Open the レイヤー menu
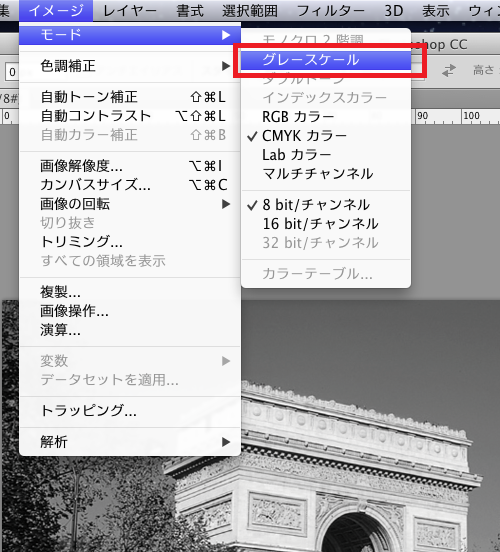This screenshot has width=500, height=552. click(x=130, y=11)
